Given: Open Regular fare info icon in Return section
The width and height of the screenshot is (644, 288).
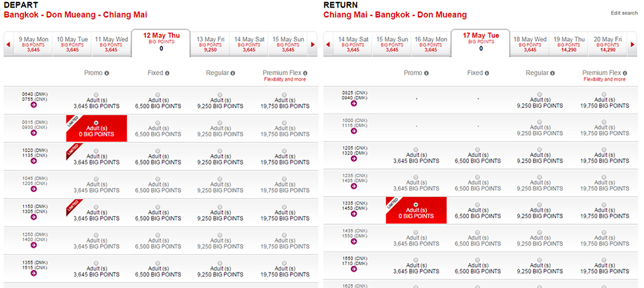Looking at the screenshot, I should coord(552,73).
